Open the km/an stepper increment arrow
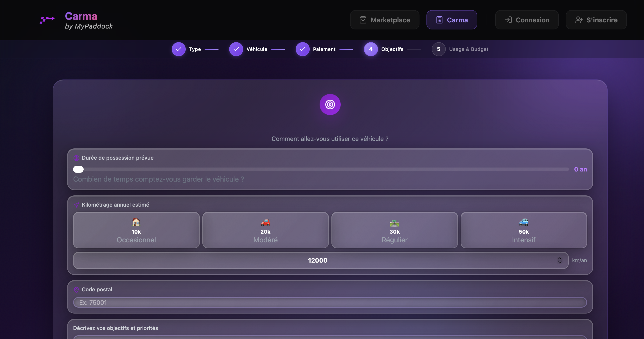Viewport: 644px width, 339px height. (x=560, y=258)
